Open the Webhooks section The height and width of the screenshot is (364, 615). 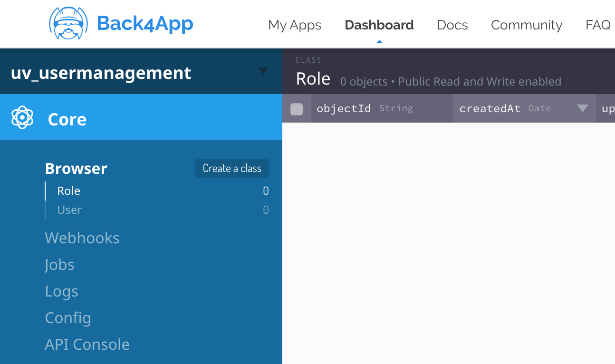coord(82,238)
